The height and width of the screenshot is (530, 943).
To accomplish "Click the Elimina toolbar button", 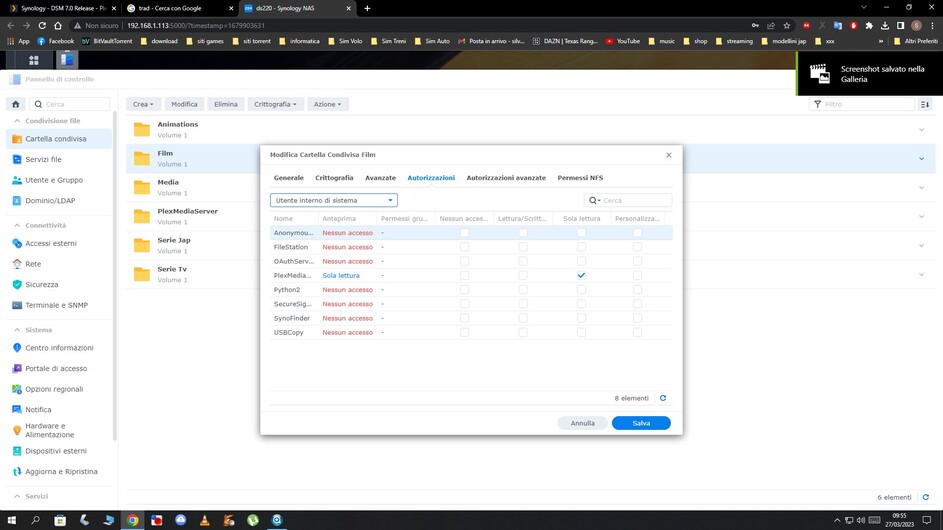I will 226,104.
